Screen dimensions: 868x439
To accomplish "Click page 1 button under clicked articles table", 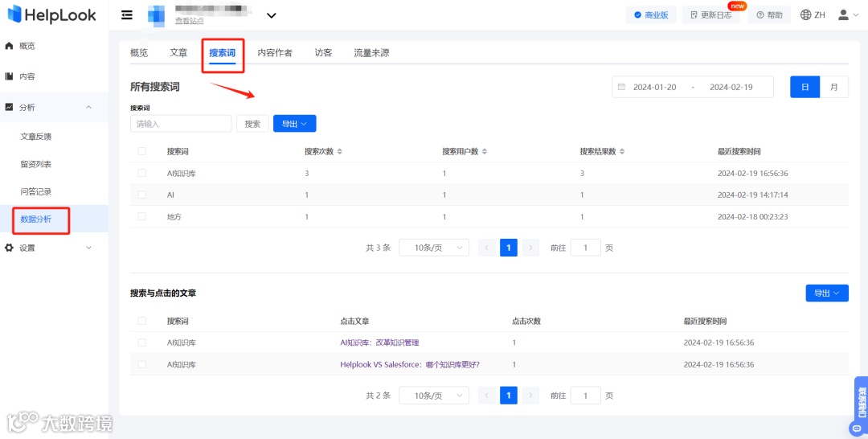I will pos(509,396).
